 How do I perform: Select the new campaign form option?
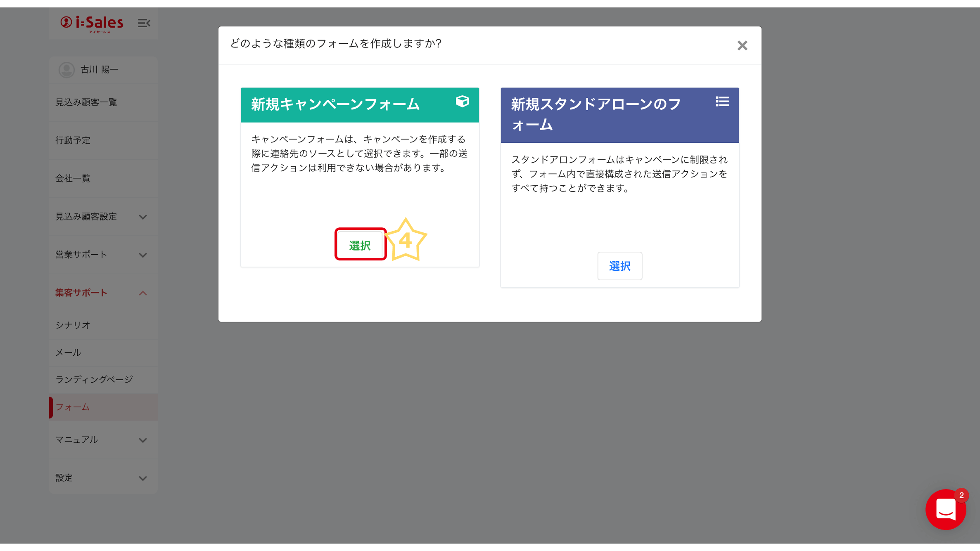[360, 246]
